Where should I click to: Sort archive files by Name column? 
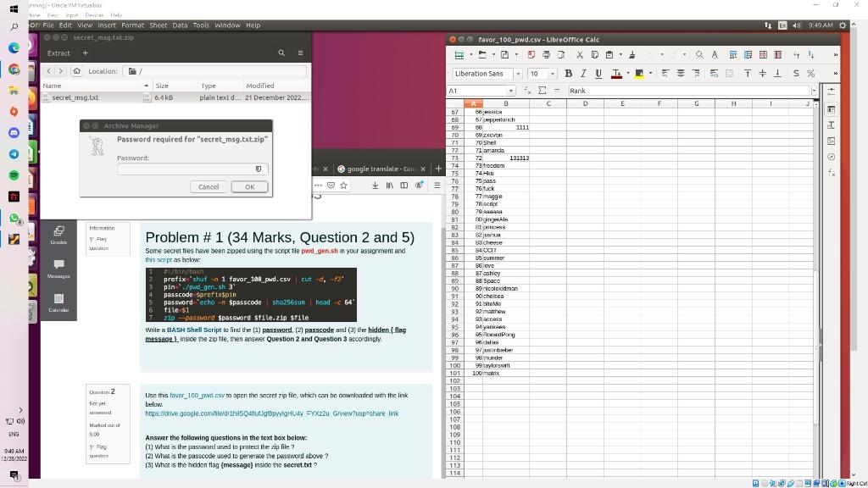tap(95, 86)
